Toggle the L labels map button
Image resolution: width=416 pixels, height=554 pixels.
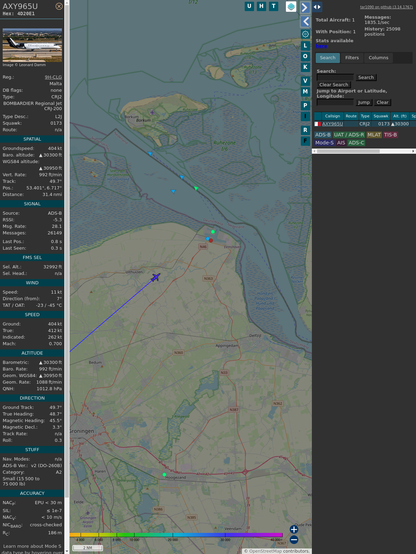pyautogui.click(x=305, y=46)
